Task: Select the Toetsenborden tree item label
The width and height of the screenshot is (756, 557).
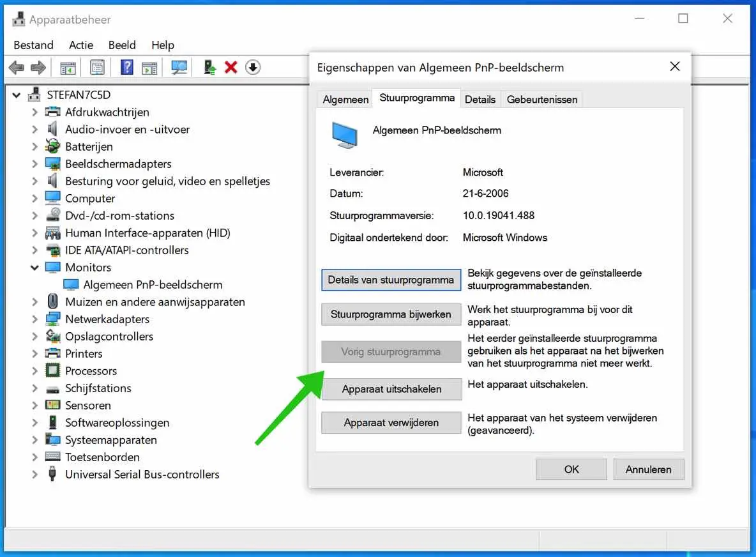Action: pyautogui.click(x=103, y=457)
